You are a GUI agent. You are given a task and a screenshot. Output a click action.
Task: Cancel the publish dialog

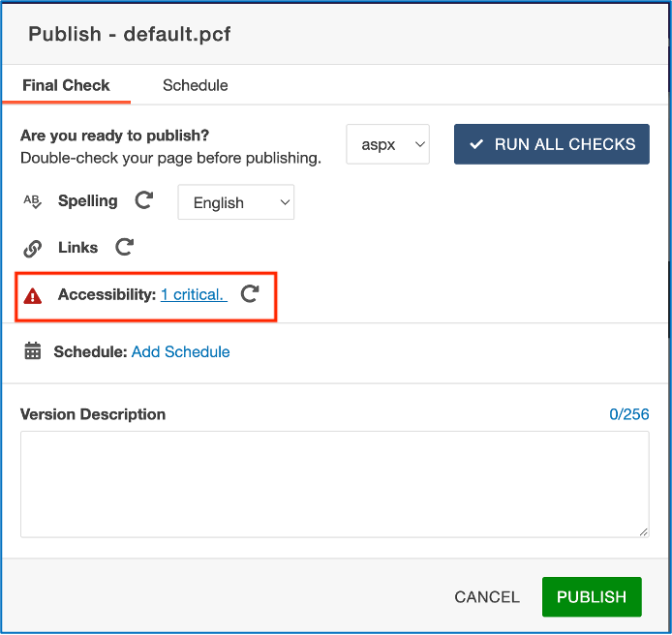pos(487,597)
